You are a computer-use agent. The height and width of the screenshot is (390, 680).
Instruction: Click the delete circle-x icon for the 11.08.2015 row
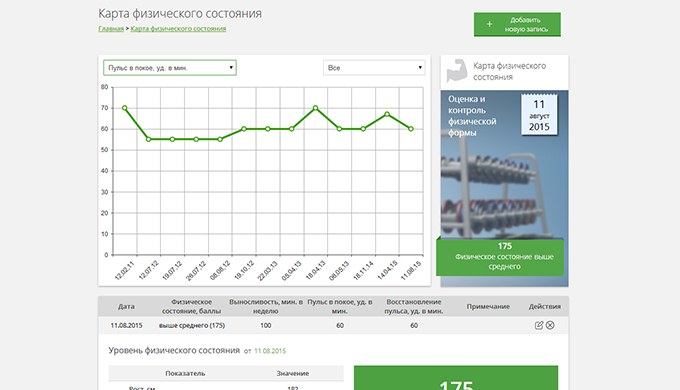550,325
